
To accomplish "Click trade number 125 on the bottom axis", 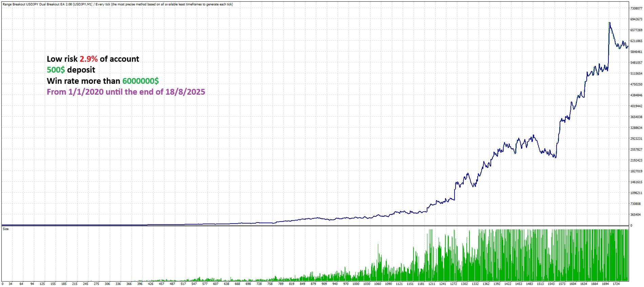I will pos(42,284).
